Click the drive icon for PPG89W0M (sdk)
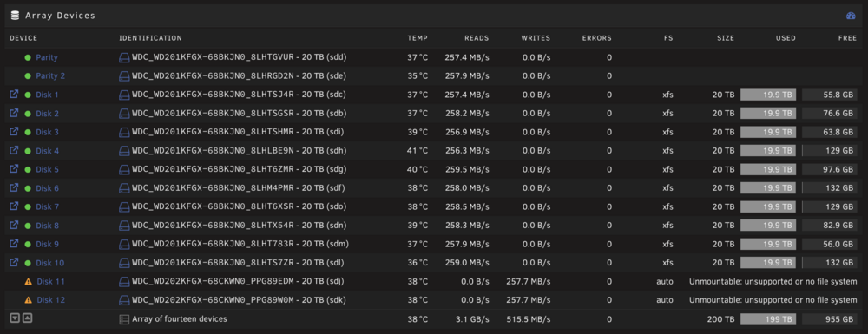Image resolution: width=868 pixels, height=334 pixels. click(x=124, y=300)
